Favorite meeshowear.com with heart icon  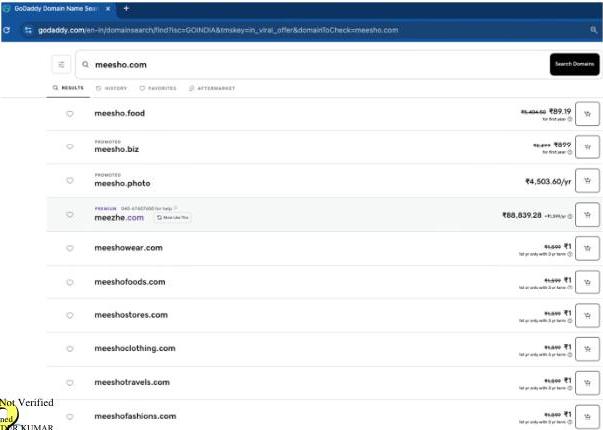[70, 248]
